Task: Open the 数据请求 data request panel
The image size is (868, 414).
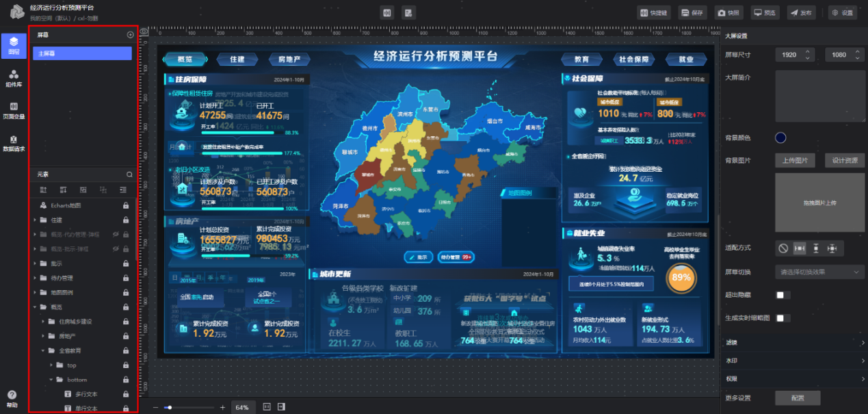Action: point(14,142)
